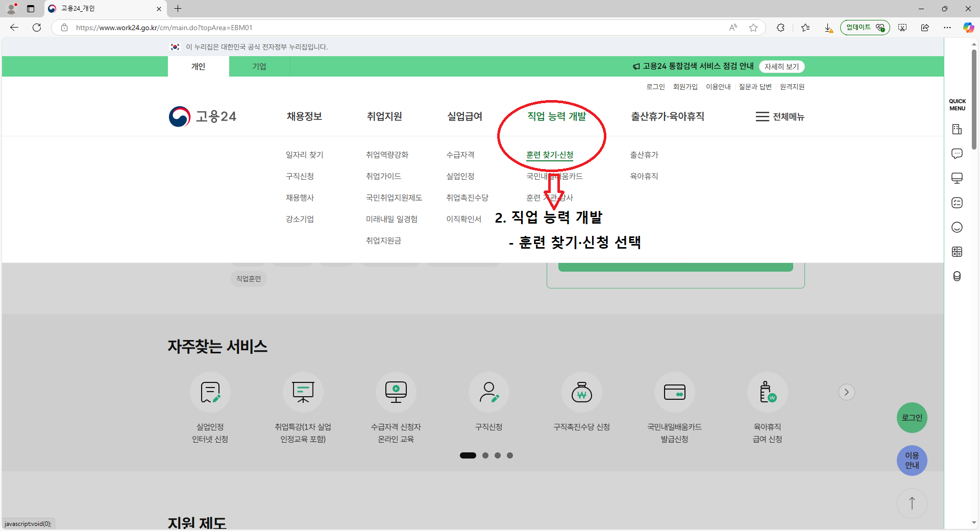Viewport: 980px width, 531px height.
Task: Open the 구직촉진수당 신청 money bag icon
Action: 582,392
